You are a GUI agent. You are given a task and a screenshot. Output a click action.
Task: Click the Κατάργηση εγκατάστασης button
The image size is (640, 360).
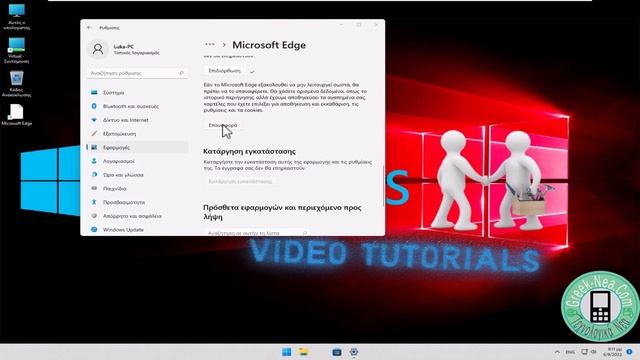(240, 181)
